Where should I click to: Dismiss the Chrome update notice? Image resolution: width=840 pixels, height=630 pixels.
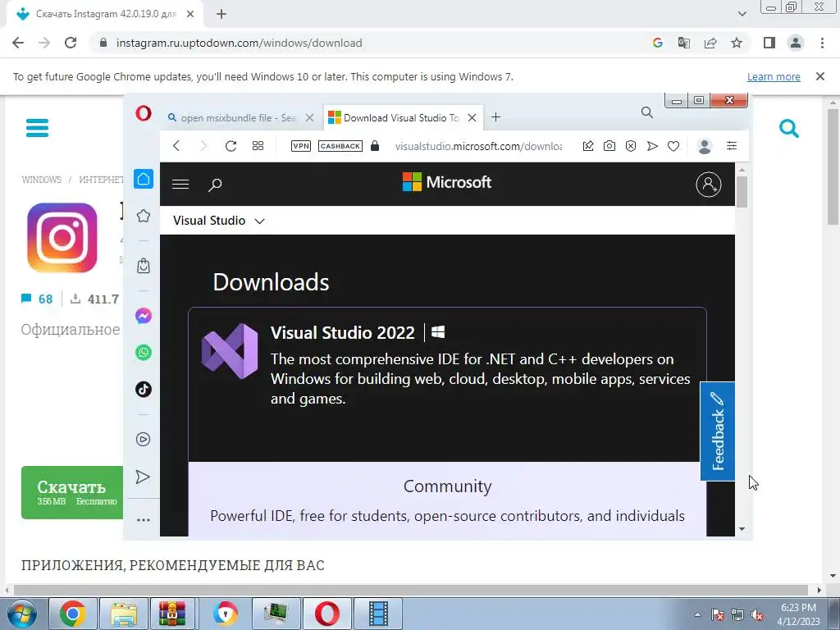pyautogui.click(x=820, y=76)
